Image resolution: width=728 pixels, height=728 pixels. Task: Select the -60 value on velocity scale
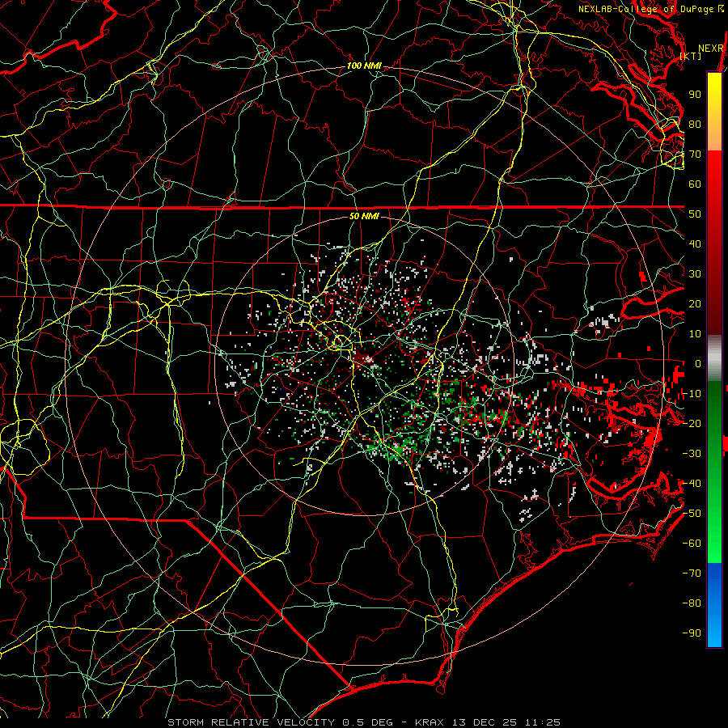pos(692,544)
